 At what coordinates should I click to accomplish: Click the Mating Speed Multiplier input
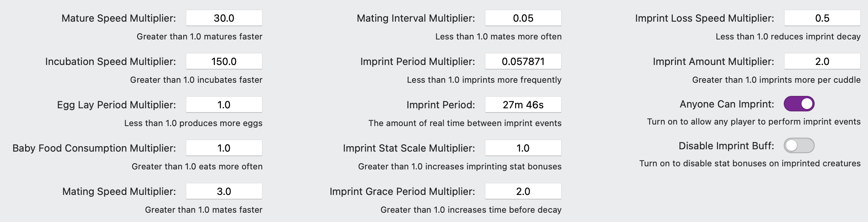click(224, 191)
